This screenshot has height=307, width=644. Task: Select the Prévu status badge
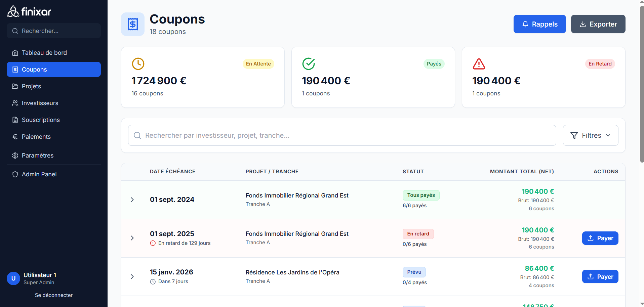[x=414, y=272]
